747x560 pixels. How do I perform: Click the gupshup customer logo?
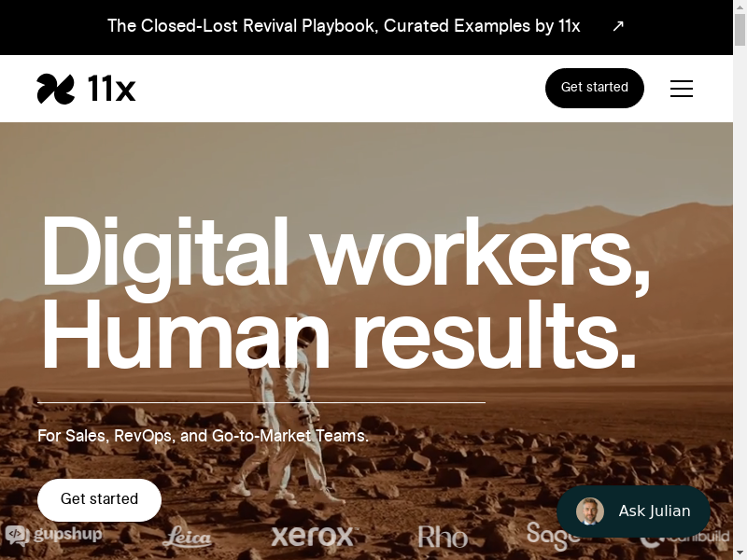[x=54, y=534]
